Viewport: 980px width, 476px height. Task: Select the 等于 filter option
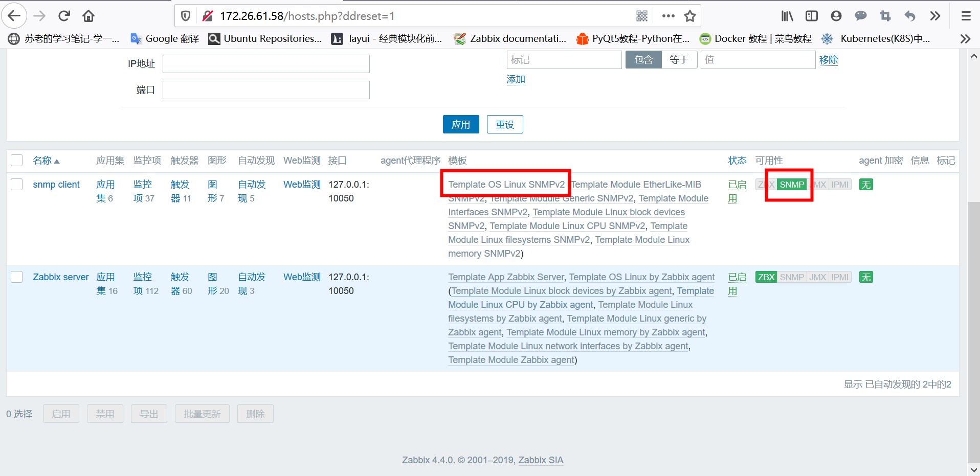pyautogui.click(x=679, y=60)
